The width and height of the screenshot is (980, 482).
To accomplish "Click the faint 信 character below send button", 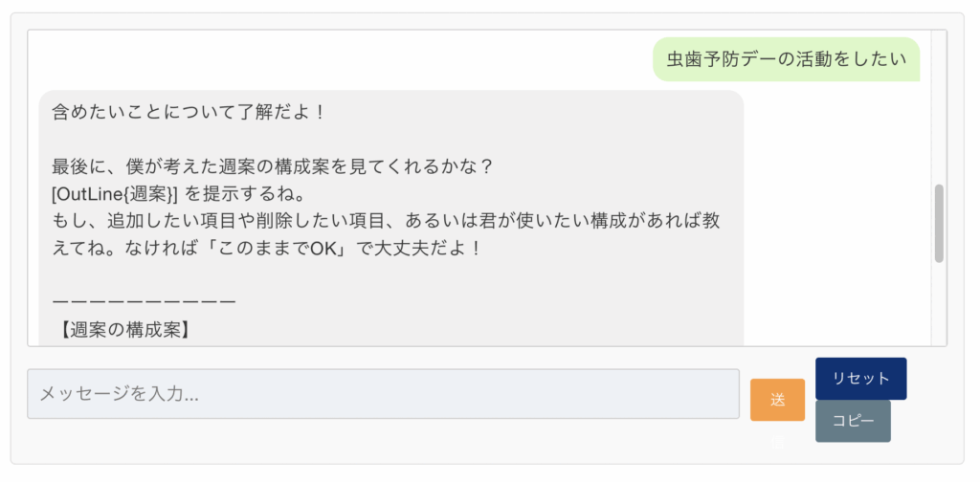I will tap(777, 444).
